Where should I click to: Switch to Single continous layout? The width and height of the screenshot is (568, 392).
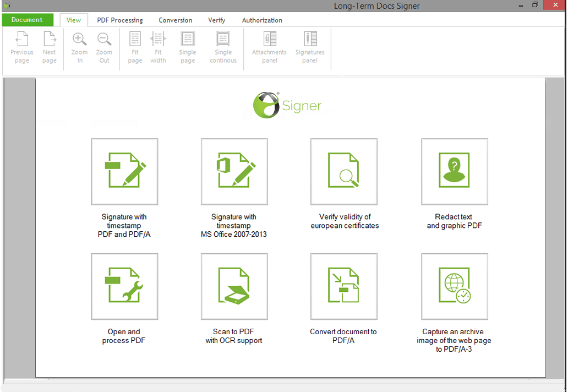[223, 48]
